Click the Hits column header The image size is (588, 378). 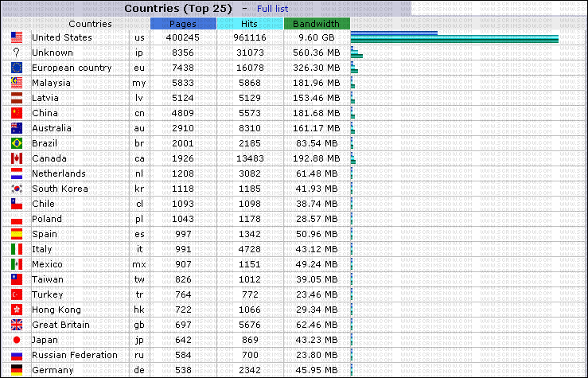pyautogui.click(x=250, y=24)
